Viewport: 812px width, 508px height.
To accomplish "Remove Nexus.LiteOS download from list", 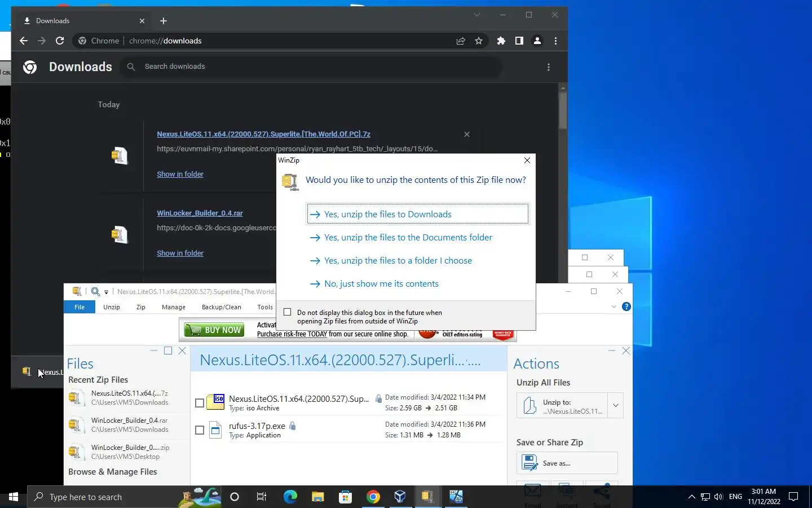I will [467, 134].
